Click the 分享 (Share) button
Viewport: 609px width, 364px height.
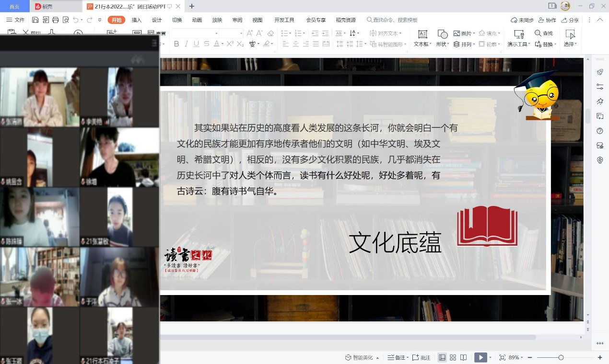570,20
